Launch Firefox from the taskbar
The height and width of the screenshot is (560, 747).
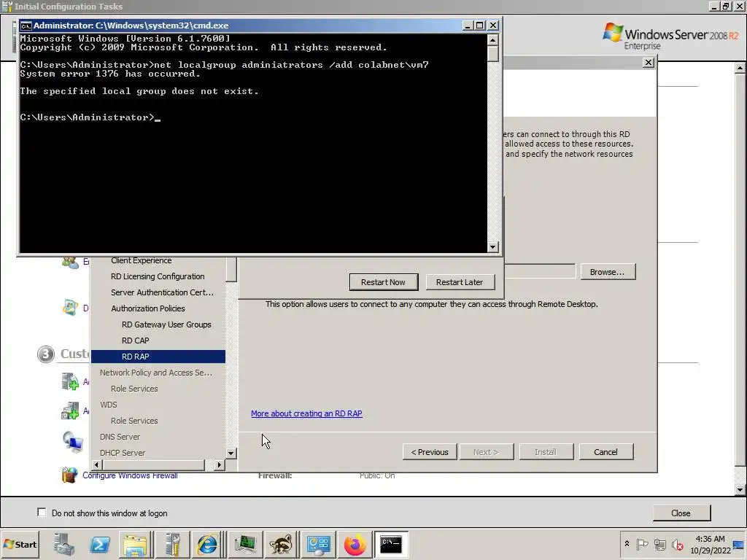tap(355, 544)
